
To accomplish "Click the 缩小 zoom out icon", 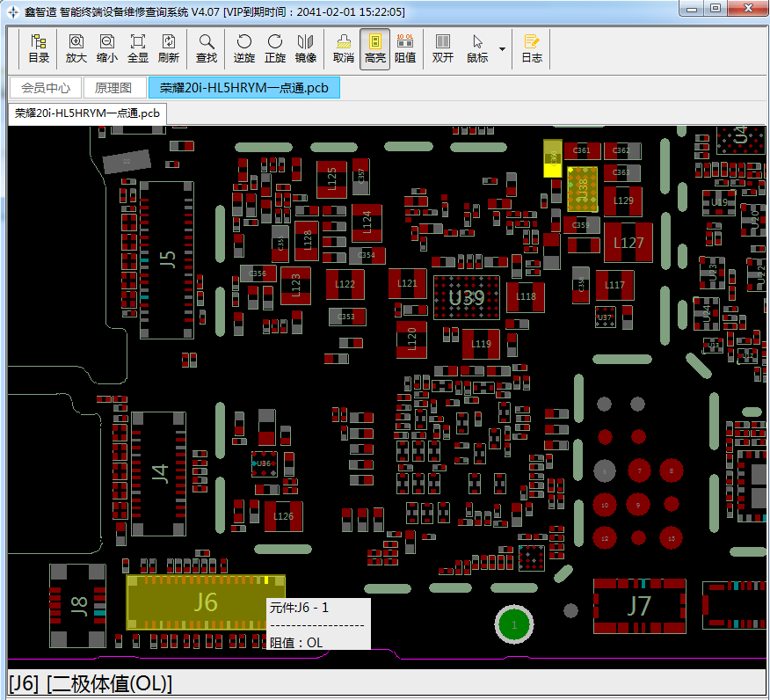I will [x=107, y=48].
